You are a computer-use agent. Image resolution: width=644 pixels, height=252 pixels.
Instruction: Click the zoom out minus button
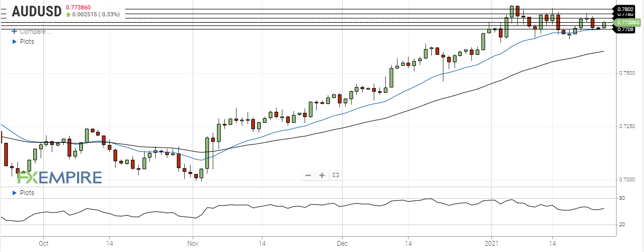(x=308, y=176)
